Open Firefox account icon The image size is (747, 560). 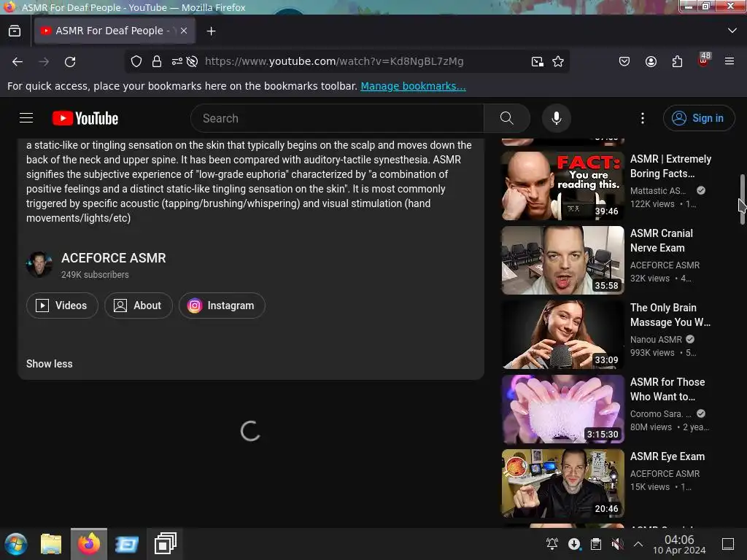(651, 61)
